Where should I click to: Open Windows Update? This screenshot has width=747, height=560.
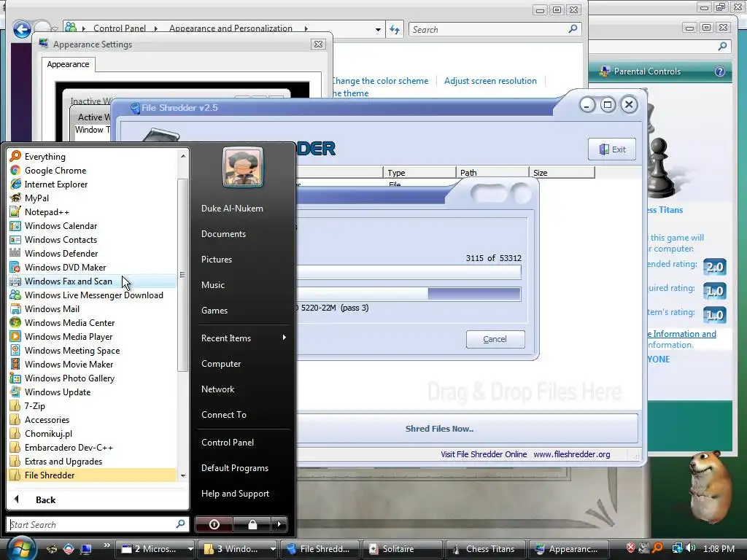click(93, 392)
